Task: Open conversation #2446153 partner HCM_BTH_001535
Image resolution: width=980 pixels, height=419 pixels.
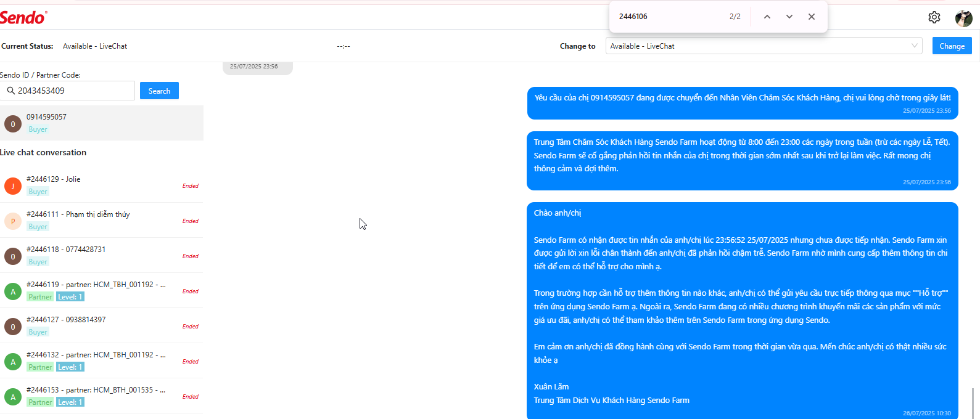Action: [102, 396]
